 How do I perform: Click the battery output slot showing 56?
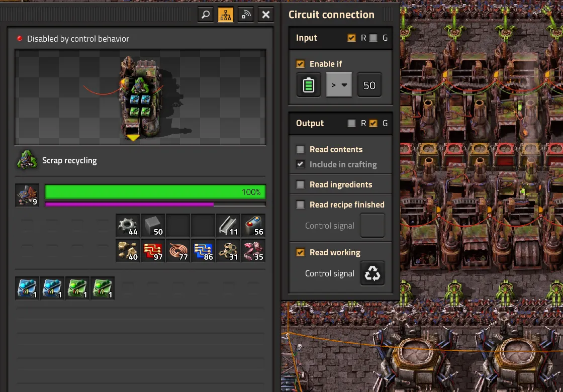coord(254,226)
